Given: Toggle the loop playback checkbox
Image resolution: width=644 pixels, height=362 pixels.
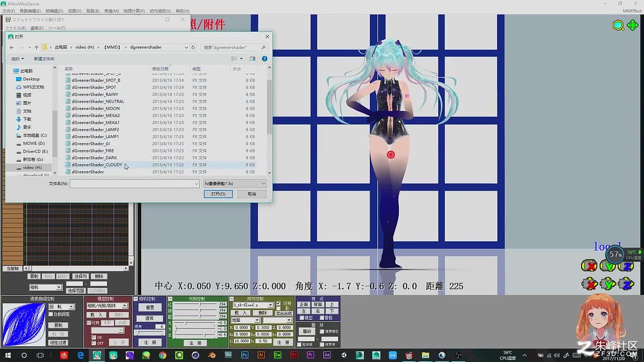Looking at the screenshot, I should click(x=322, y=331).
